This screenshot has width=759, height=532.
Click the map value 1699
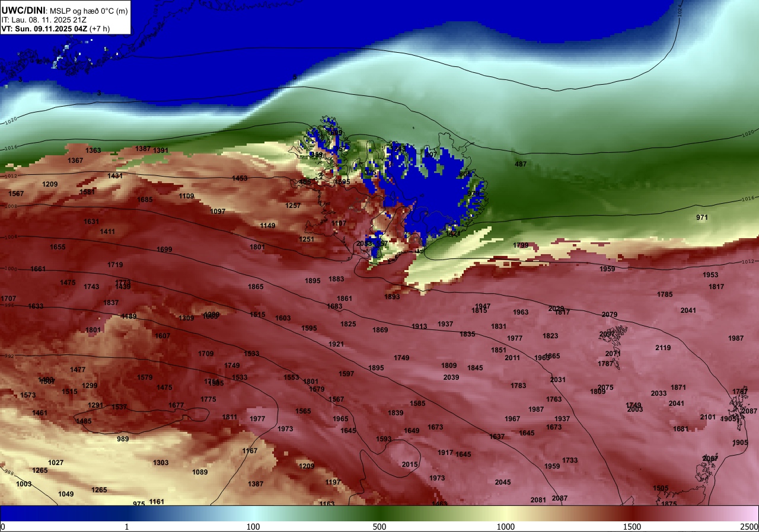pyautogui.click(x=164, y=249)
